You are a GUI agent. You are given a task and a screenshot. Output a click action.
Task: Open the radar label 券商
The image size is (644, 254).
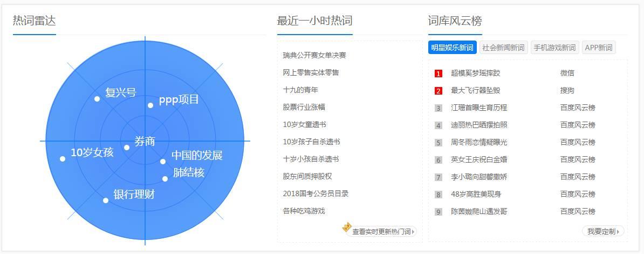coord(145,141)
